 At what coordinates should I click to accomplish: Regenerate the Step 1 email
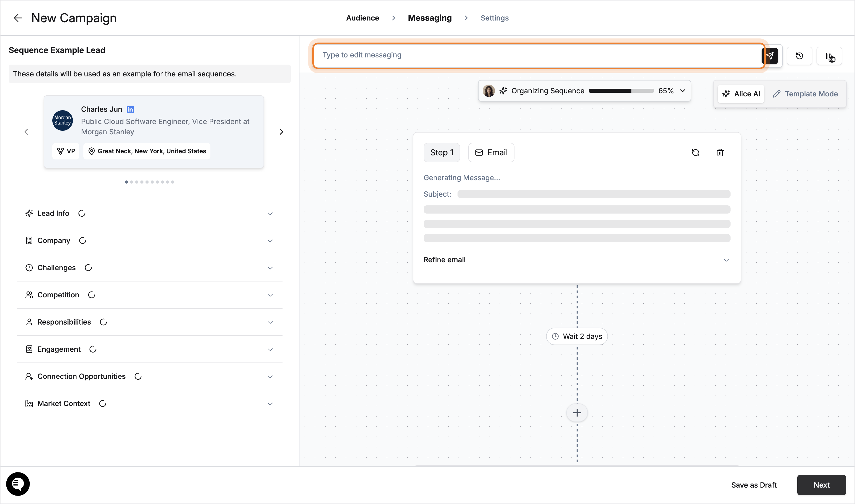point(696,153)
